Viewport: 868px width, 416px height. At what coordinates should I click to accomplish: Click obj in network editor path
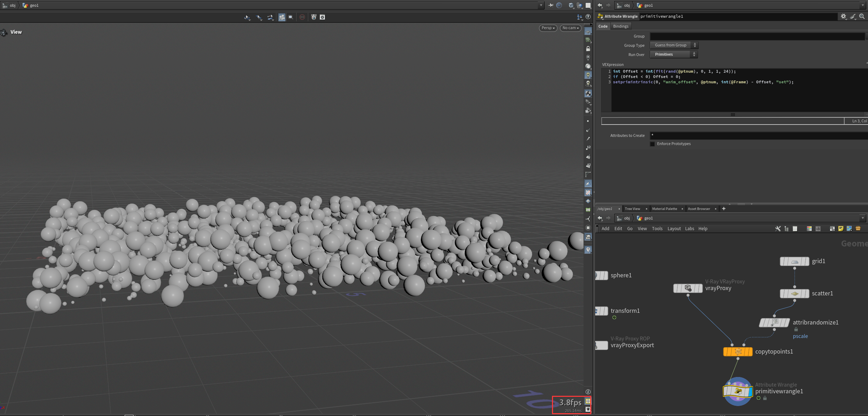point(627,218)
